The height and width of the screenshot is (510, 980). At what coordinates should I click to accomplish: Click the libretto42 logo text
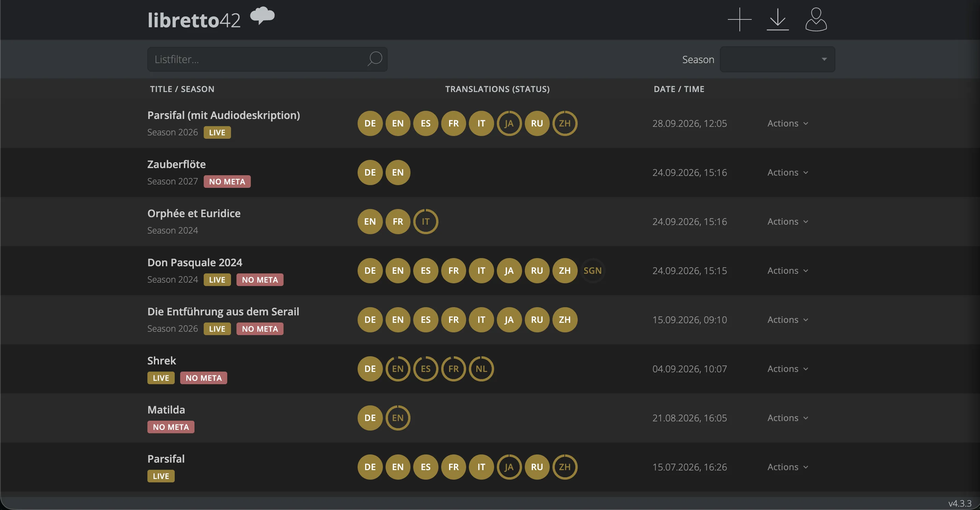pyautogui.click(x=194, y=20)
